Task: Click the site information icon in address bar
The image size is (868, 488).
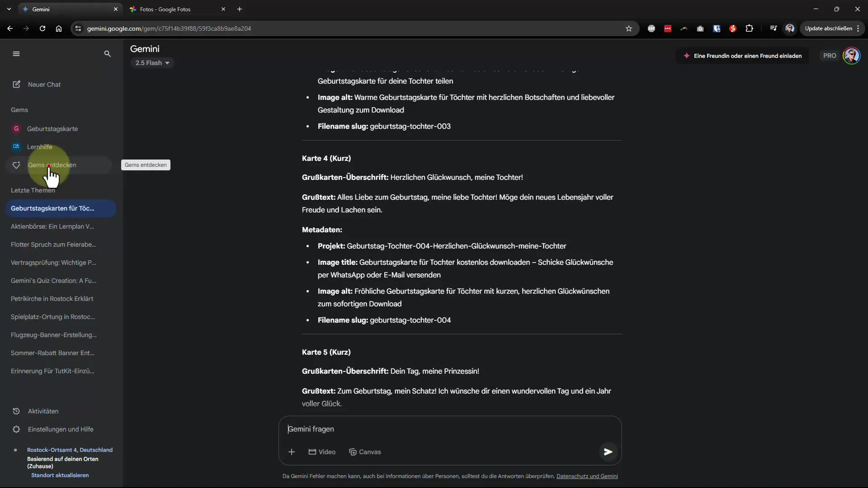Action: pyautogui.click(x=78, y=28)
